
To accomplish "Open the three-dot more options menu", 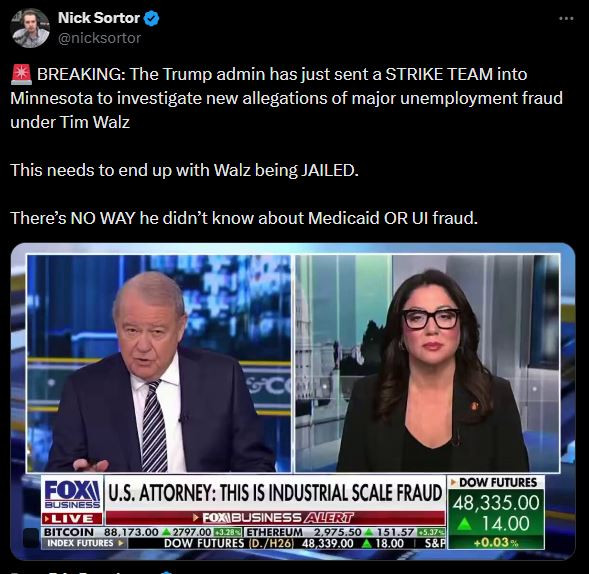I will [566, 18].
